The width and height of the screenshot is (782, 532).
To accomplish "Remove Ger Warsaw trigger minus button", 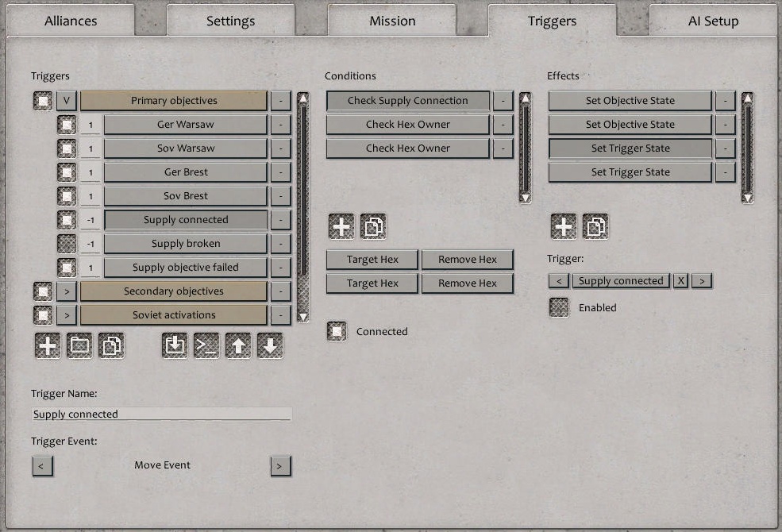I will (281, 125).
